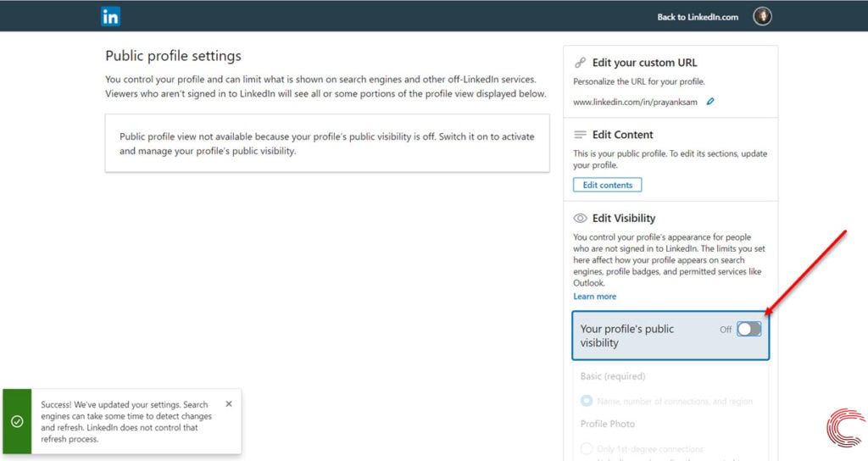868x461 pixels.
Task: Click the public profile view not available message
Action: [x=327, y=144]
